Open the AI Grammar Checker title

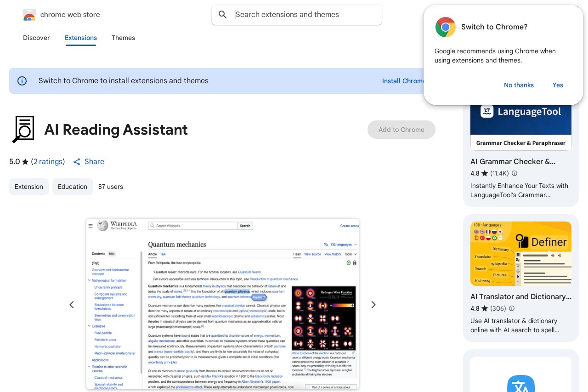coord(513,162)
